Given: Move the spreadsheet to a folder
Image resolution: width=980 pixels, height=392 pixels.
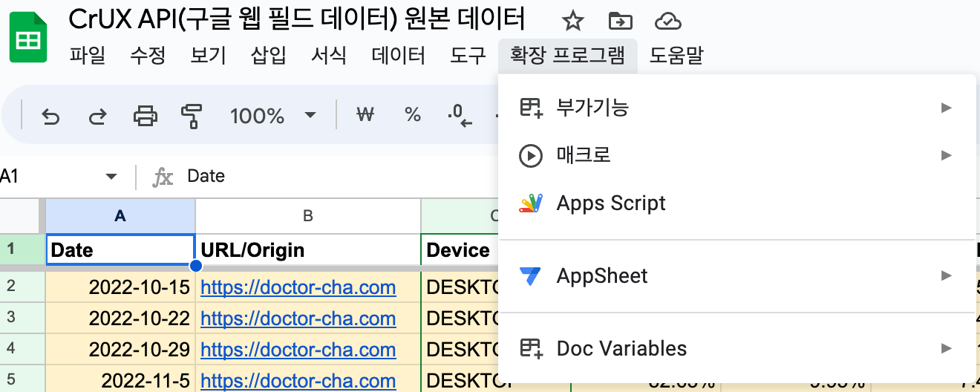Looking at the screenshot, I should (x=620, y=22).
